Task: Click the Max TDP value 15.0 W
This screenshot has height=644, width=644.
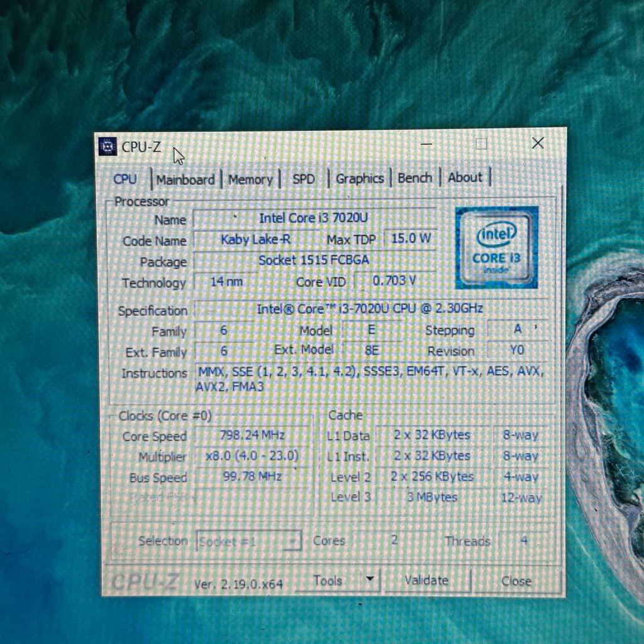Action: (x=411, y=238)
